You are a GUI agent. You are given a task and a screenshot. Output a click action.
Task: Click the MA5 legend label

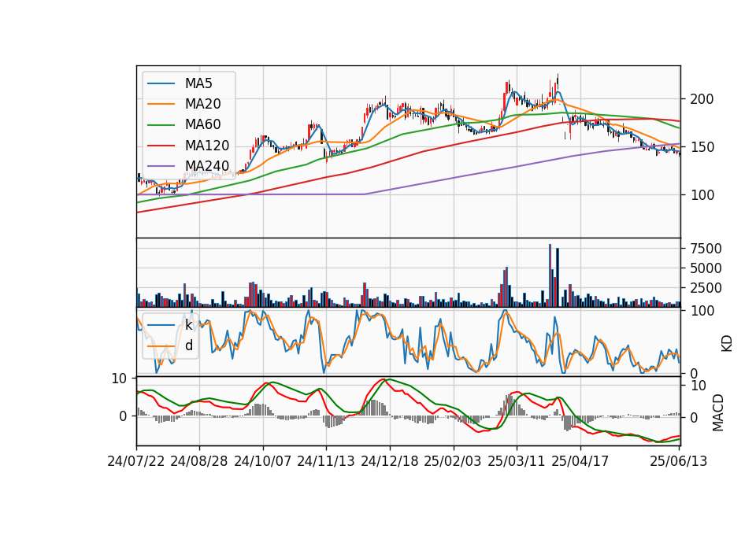coord(198,83)
